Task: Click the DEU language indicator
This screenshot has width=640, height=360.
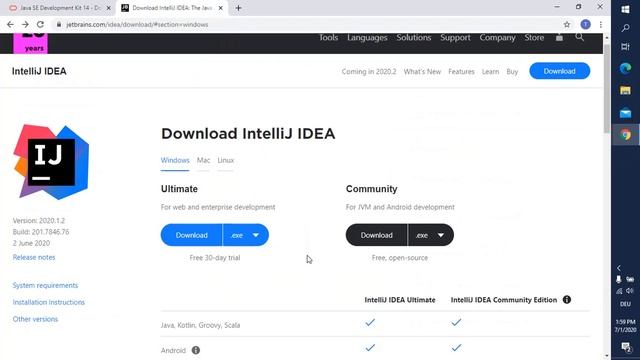Action: coord(625,304)
